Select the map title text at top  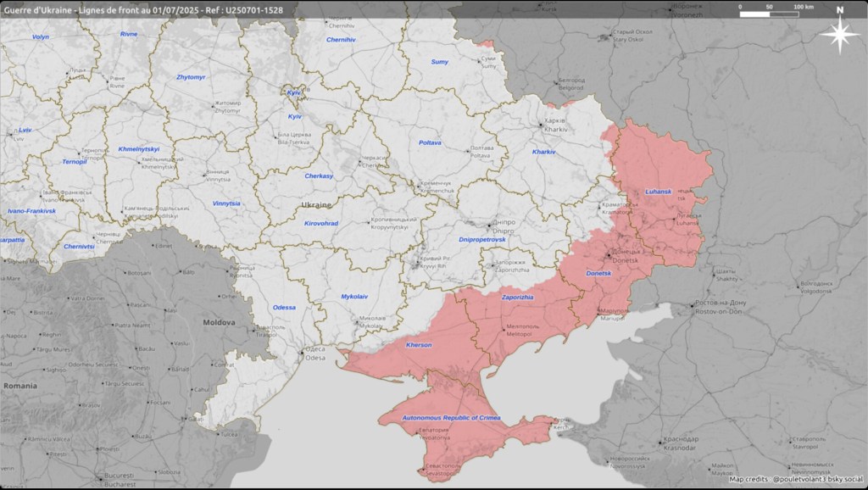[142, 9]
